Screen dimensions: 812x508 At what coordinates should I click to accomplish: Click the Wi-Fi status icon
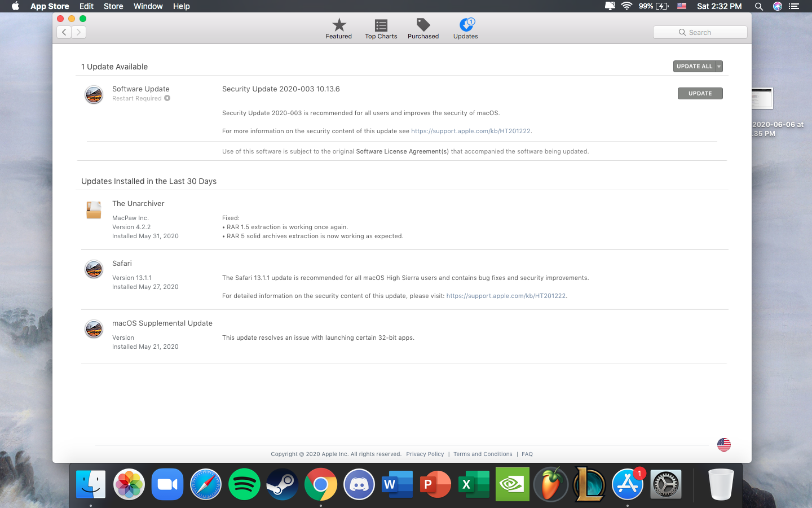click(x=626, y=6)
